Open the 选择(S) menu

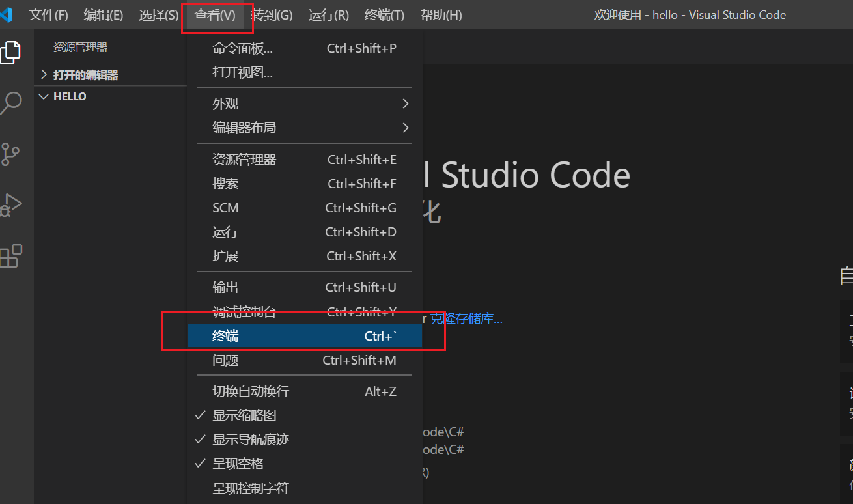pyautogui.click(x=158, y=15)
